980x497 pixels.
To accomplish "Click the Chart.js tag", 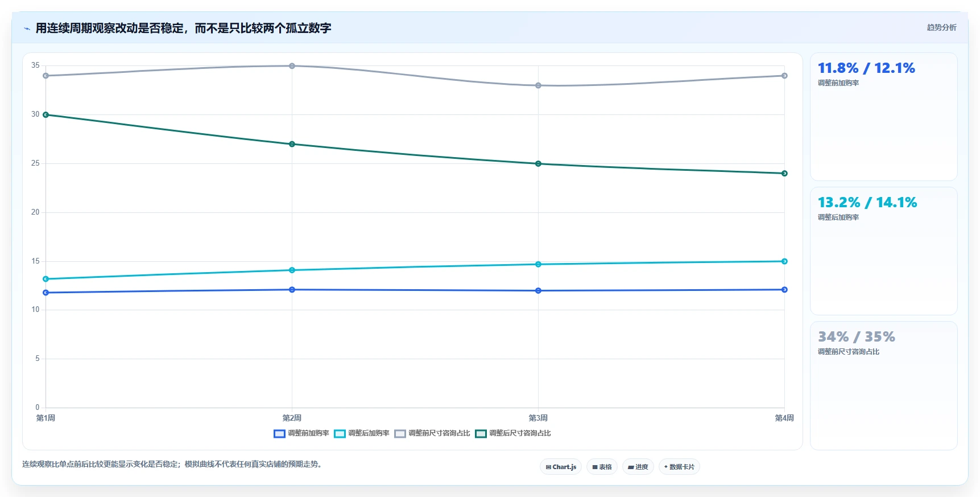I will tap(561, 467).
